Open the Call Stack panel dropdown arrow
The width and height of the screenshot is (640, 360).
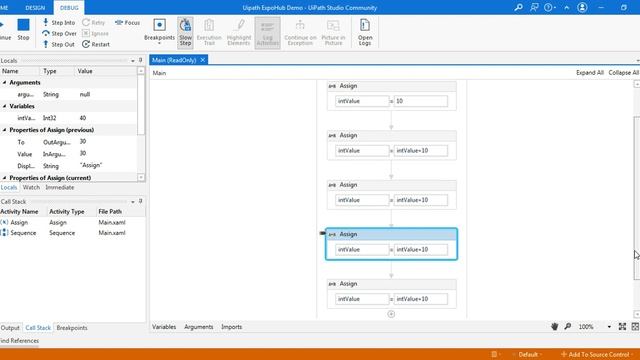[133, 202]
